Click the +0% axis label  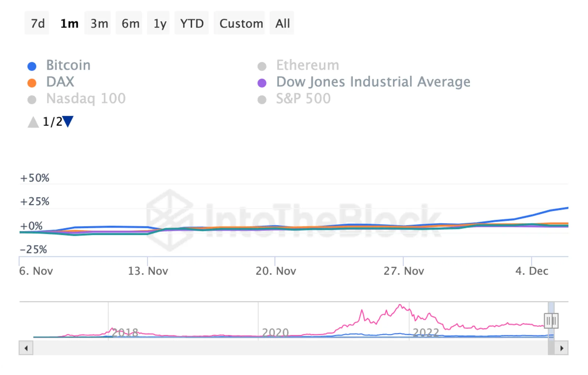(31, 226)
